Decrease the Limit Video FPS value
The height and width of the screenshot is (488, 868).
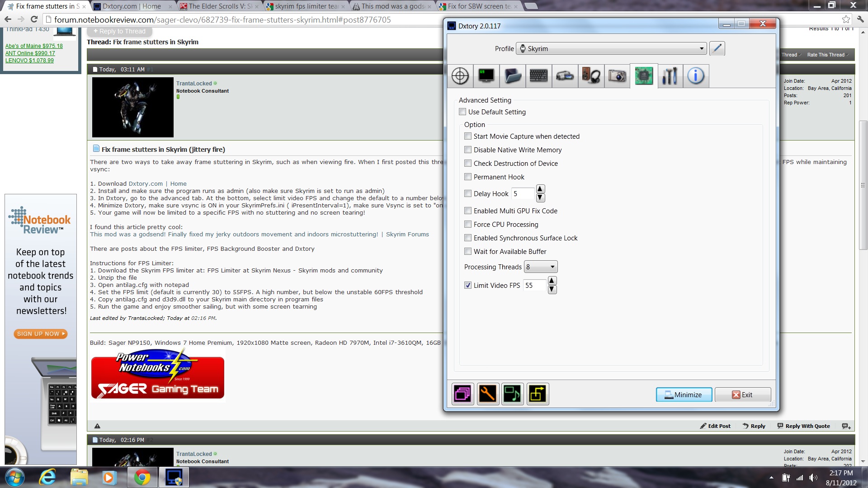pos(552,290)
